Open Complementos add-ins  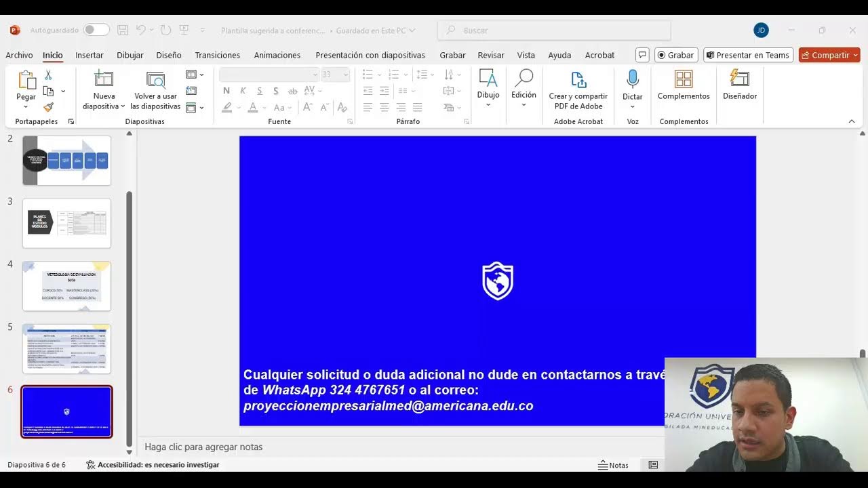(x=684, y=85)
